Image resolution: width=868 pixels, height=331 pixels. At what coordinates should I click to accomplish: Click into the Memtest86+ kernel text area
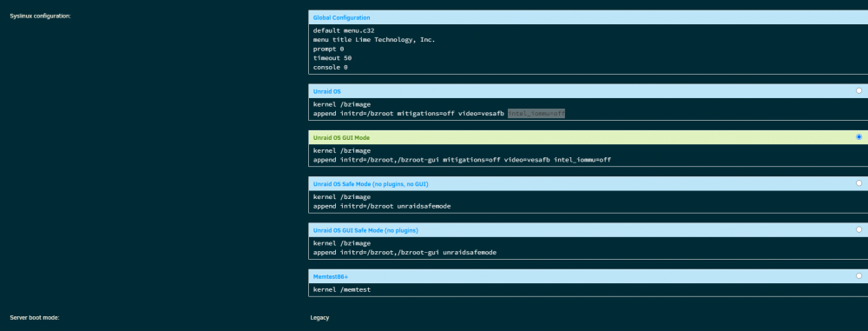(588, 289)
